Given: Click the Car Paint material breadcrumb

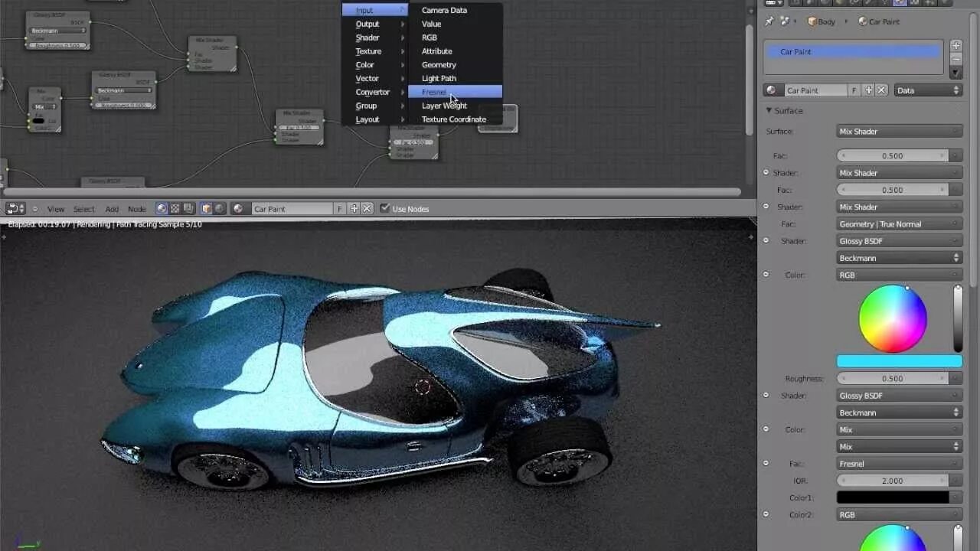Looking at the screenshot, I should (x=879, y=21).
